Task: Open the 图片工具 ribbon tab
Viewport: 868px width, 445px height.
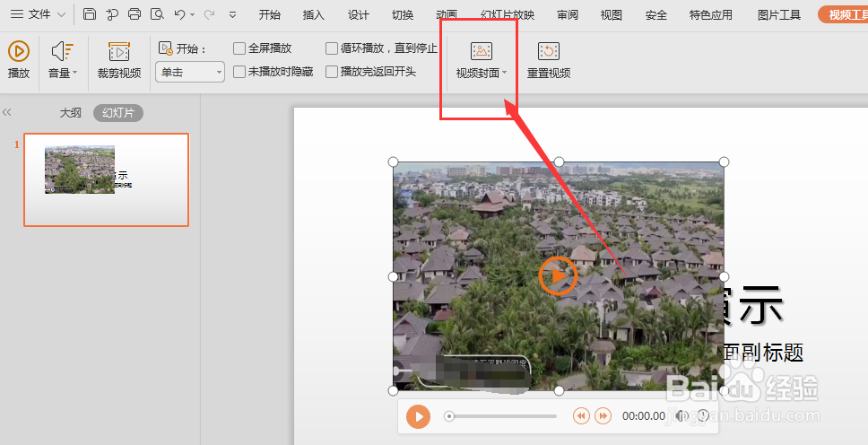Action: (x=779, y=15)
